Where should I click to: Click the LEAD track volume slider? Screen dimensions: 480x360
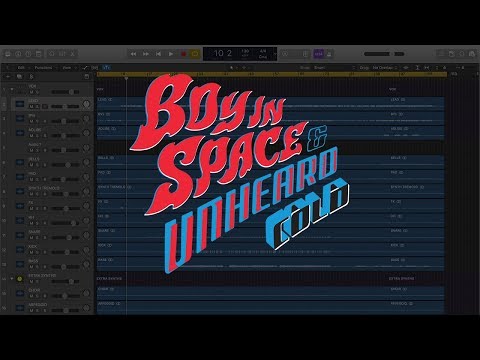coord(65,107)
